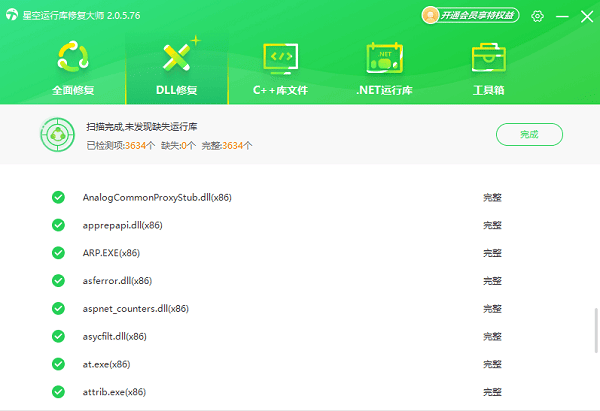Open the C++库文件 code monitor icon
600x411 pixels.
click(x=280, y=58)
